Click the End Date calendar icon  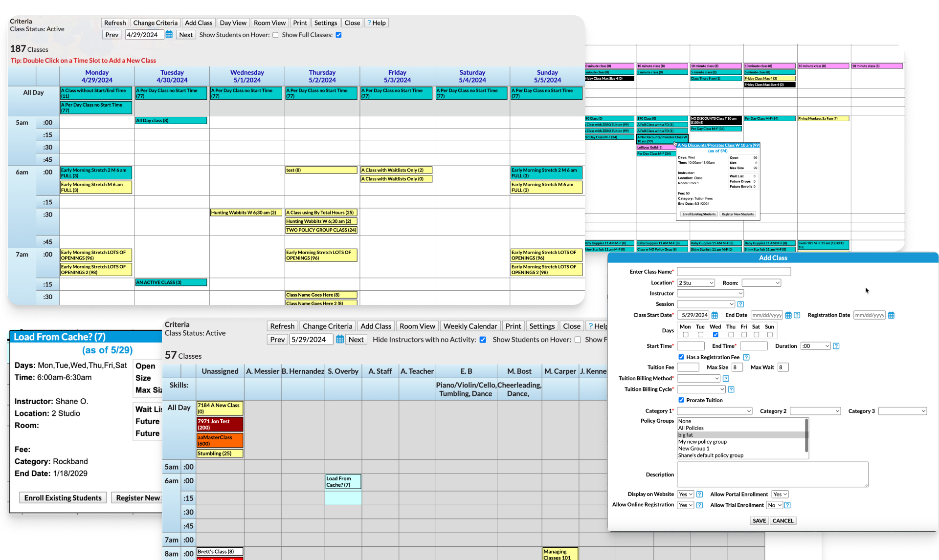pyautogui.click(x=788, y=315)
